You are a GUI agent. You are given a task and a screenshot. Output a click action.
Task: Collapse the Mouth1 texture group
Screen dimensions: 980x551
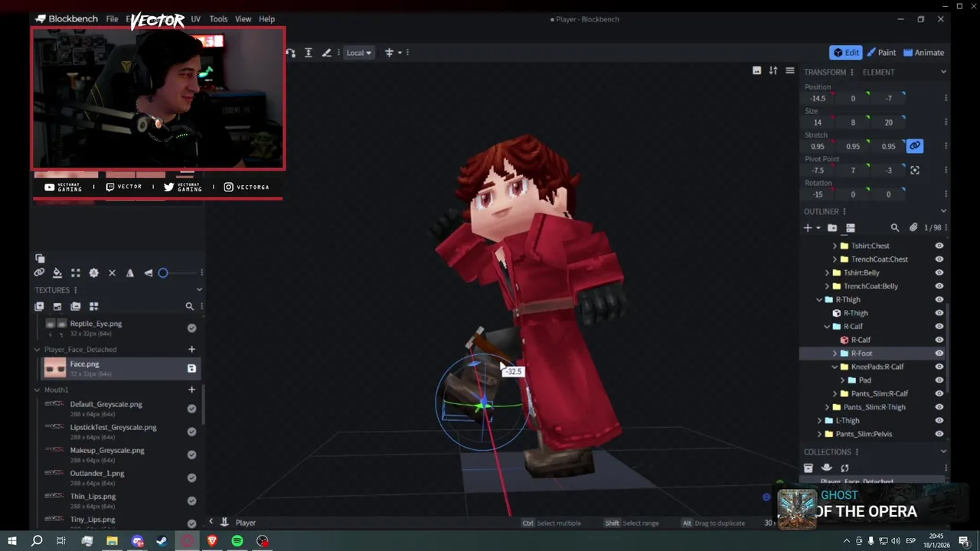tap(37, 390)
